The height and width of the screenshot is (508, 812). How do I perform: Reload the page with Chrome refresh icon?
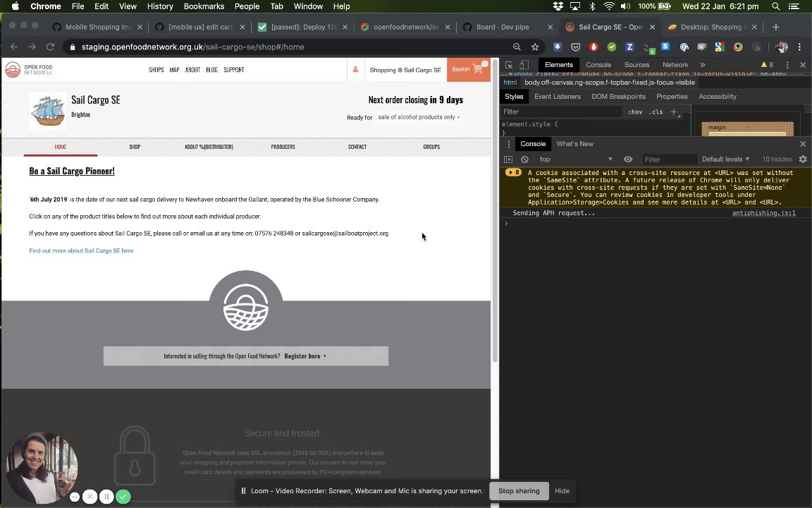50,47
